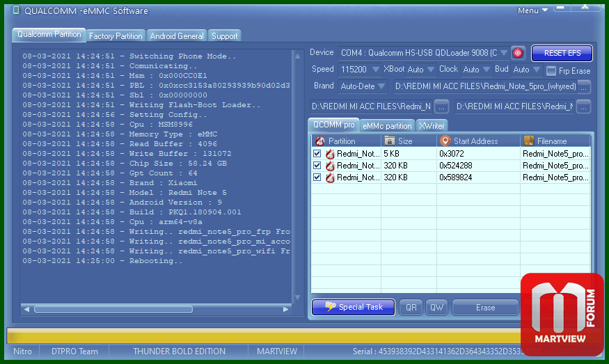The image size is (609, 364).
Task: Click the Redmi_Note_5pro_(whyred) file path field
Action: [485, 86]
